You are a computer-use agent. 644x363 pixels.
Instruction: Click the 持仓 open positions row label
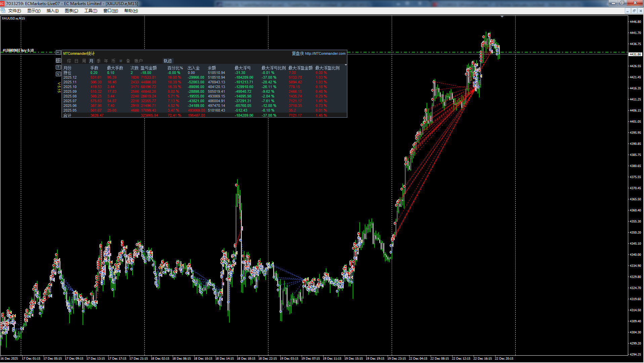[67, 73]
